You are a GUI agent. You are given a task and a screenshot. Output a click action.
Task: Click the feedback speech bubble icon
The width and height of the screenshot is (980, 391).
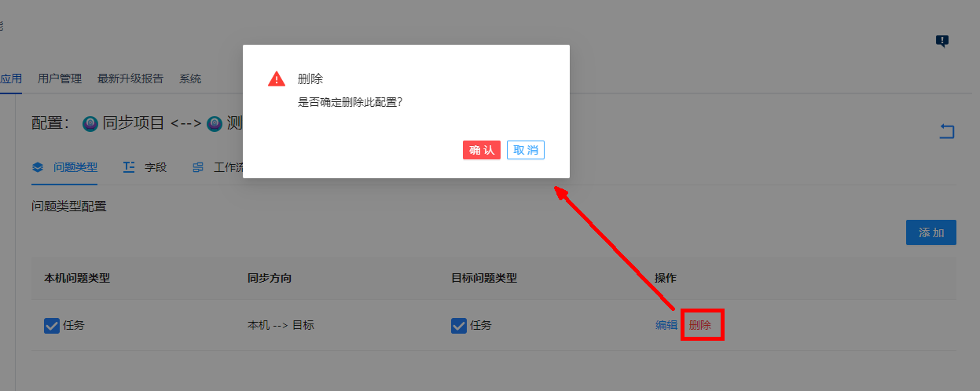[x=942, y=42]
